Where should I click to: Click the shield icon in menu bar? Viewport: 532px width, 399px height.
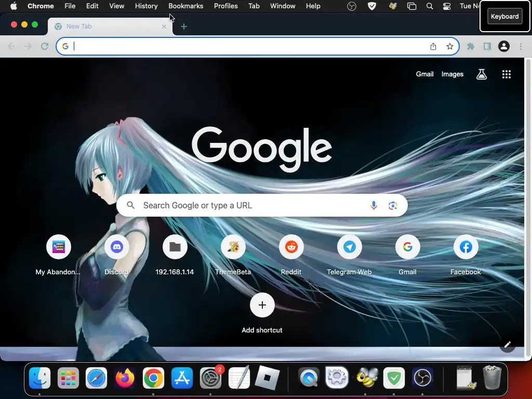pos(372,6)
